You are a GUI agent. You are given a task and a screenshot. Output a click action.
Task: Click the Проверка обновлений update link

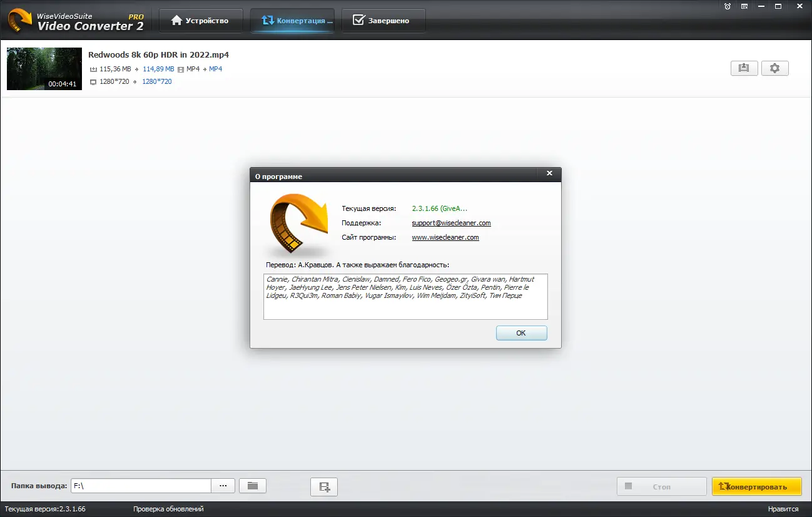[169, 509]
